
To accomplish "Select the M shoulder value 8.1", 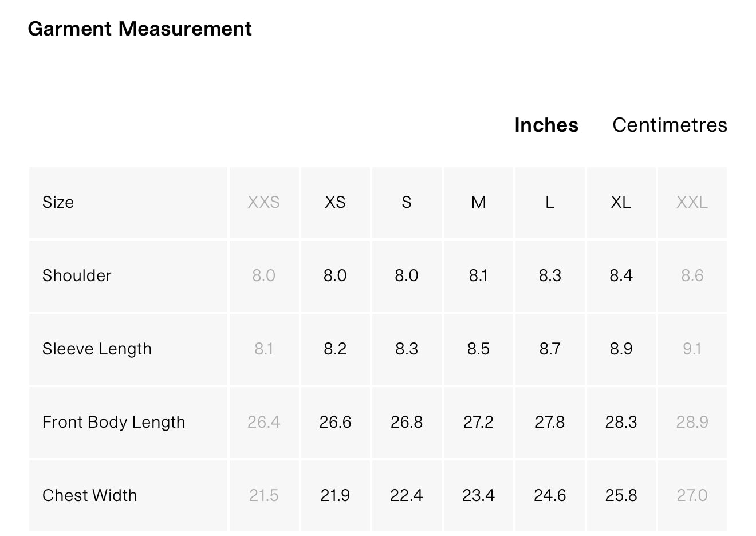I will pos(478,275).
